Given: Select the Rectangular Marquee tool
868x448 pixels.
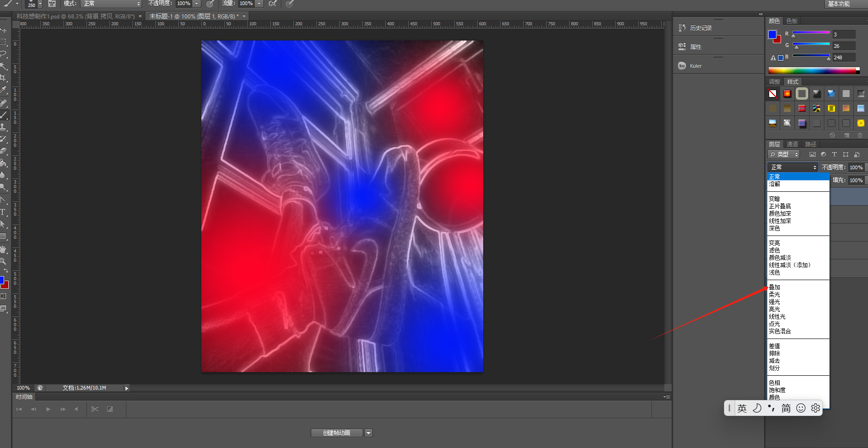Looking at the screenshot, I should click(x=4, y=42).
